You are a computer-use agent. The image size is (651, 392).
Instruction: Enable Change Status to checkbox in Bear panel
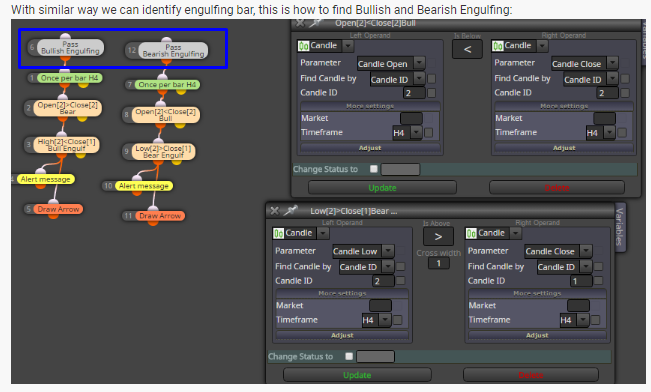pos(349,356)
